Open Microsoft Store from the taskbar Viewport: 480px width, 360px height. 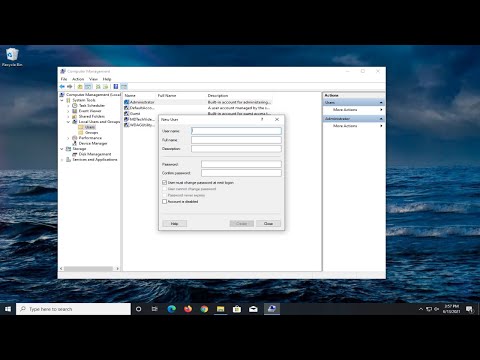237,309
